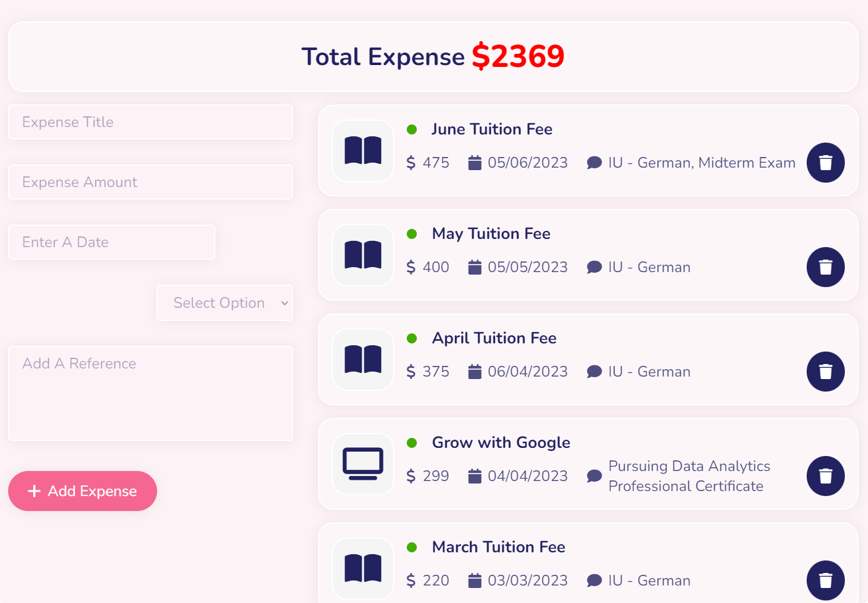
Task: Toggle the green status dot on Grow with Google
Action: pos(412,442)
